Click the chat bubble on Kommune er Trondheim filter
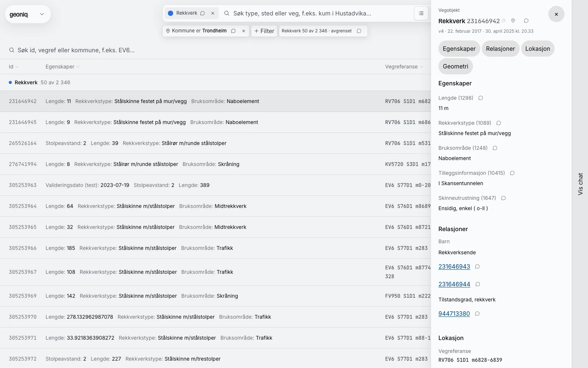The image size is (588, 368). point(233,31)
